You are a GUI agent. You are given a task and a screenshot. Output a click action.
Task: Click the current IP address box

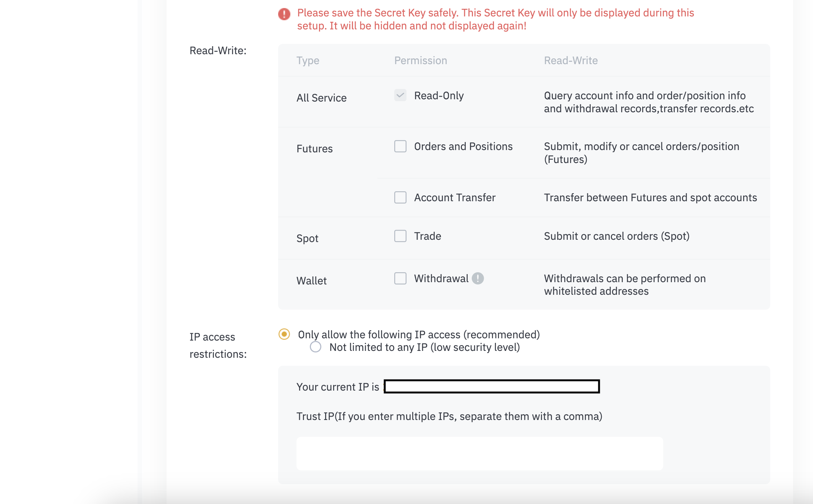coord(492,386)
